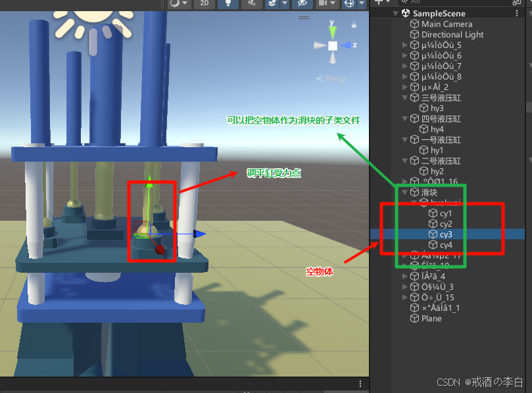Click the red move-gizmo X handle

coord(160,250)
